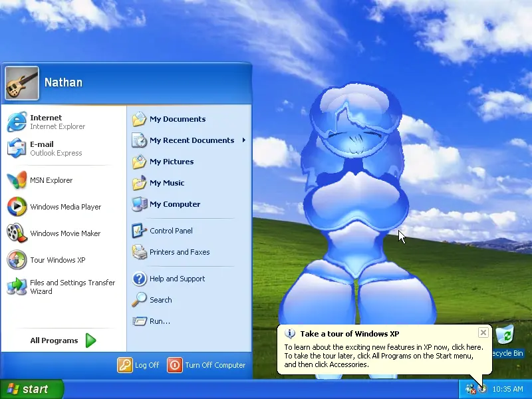This screenshot has width=532, height=399.
Task: Click My Documents label
Action: (x=178, y=119)
